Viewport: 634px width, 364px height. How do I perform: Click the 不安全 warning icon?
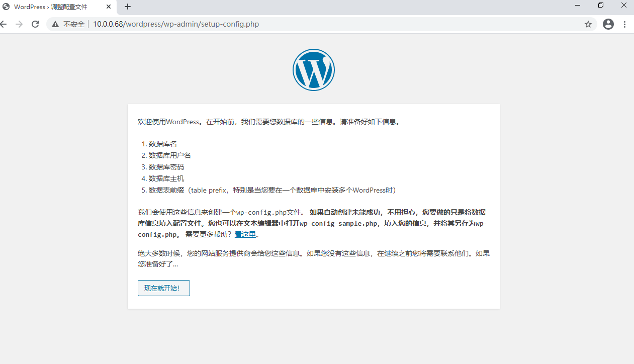coord(55,24)
